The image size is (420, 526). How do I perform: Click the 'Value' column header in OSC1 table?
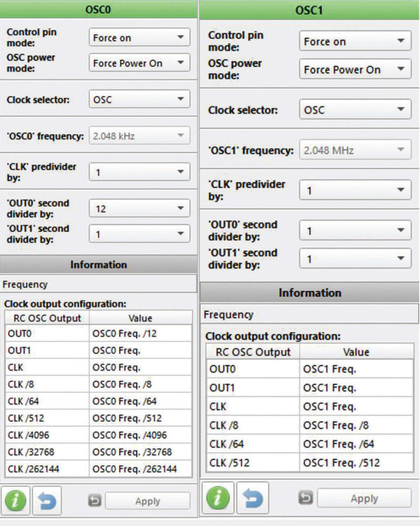[356, 352]
